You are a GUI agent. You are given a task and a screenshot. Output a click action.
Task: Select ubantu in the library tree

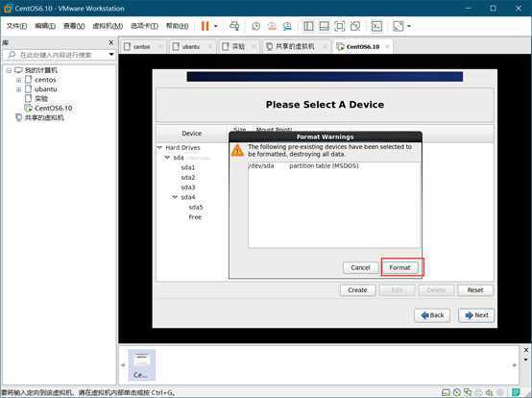(x=45, y=89)
